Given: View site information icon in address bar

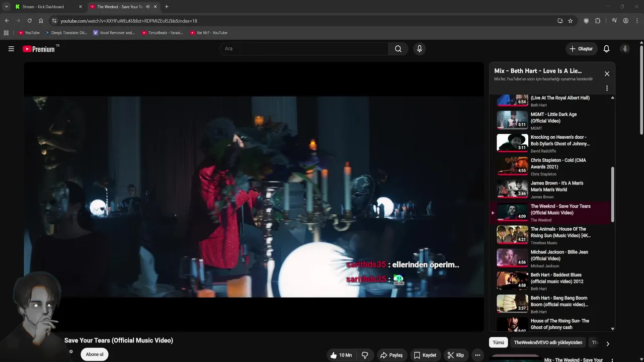Looking at the screenshot, I should point(54,21).
